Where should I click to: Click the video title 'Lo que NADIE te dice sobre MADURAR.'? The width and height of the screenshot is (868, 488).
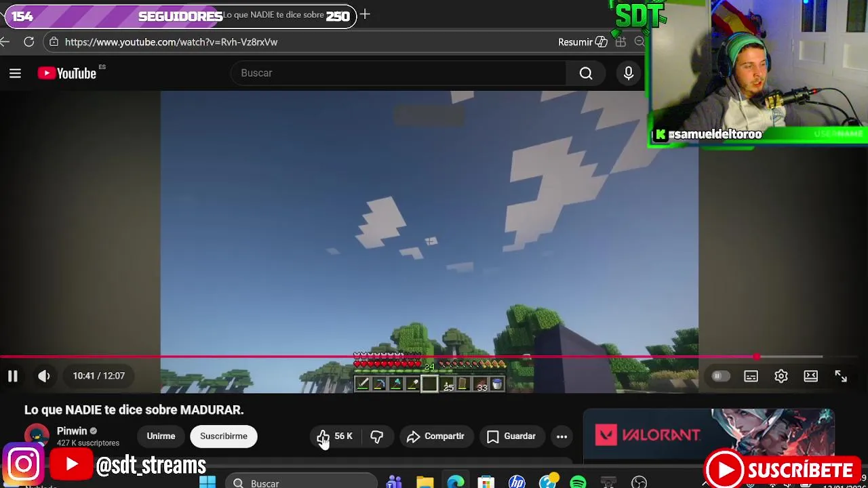134,410
